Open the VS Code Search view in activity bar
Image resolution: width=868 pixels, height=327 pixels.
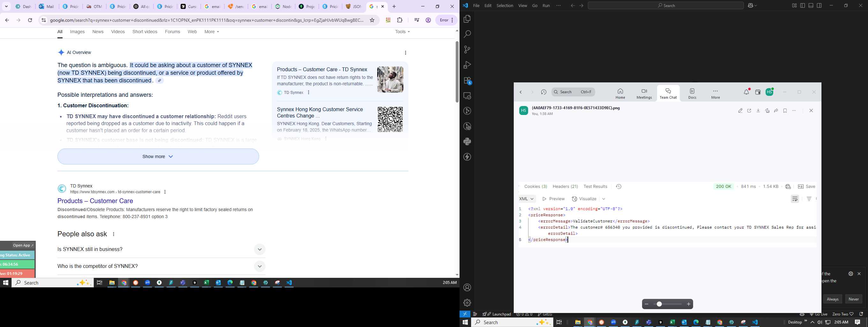click(467, 34)
